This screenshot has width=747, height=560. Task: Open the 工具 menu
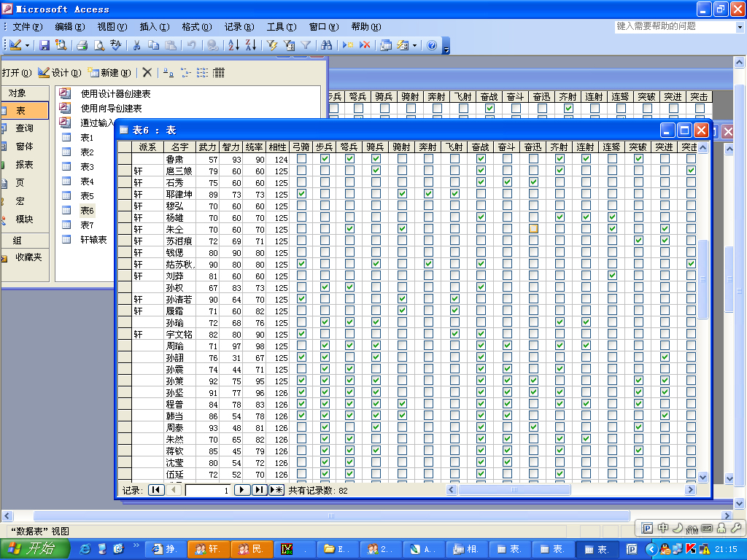point(280,27)
